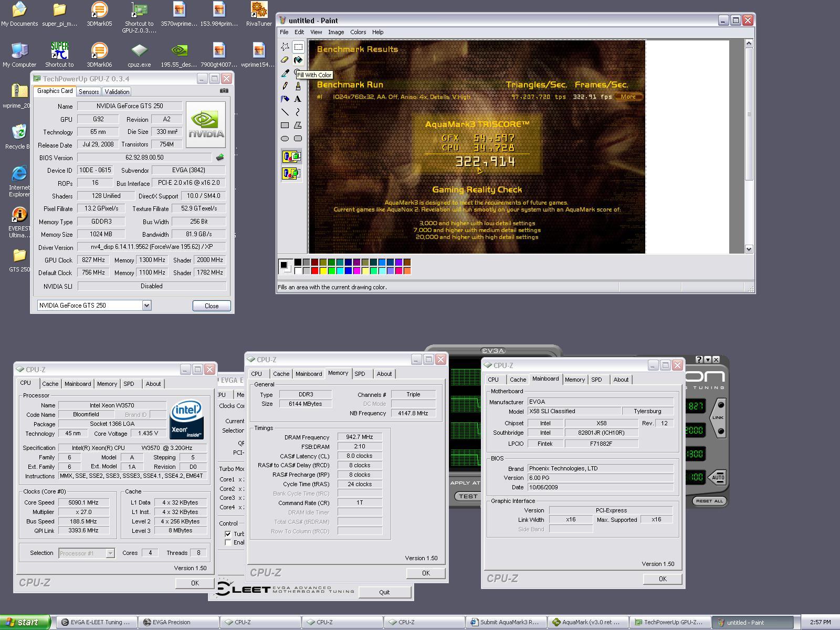Select the Pencil tool in Paint
Viewport: 840px width, 630px height.
[x=285, y=86]
